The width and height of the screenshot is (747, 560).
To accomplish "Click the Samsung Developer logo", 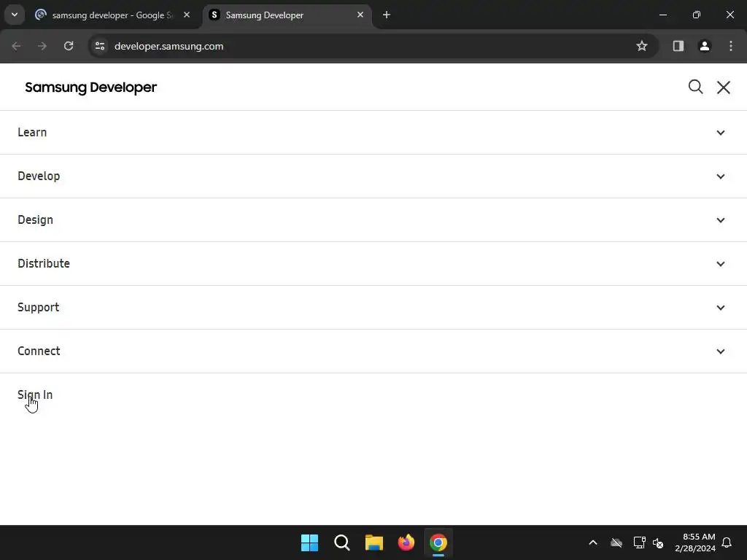I will (90, 87).
